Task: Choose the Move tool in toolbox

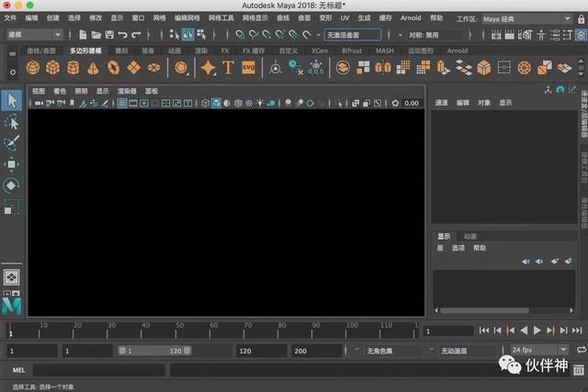Action: coord(12,164)
